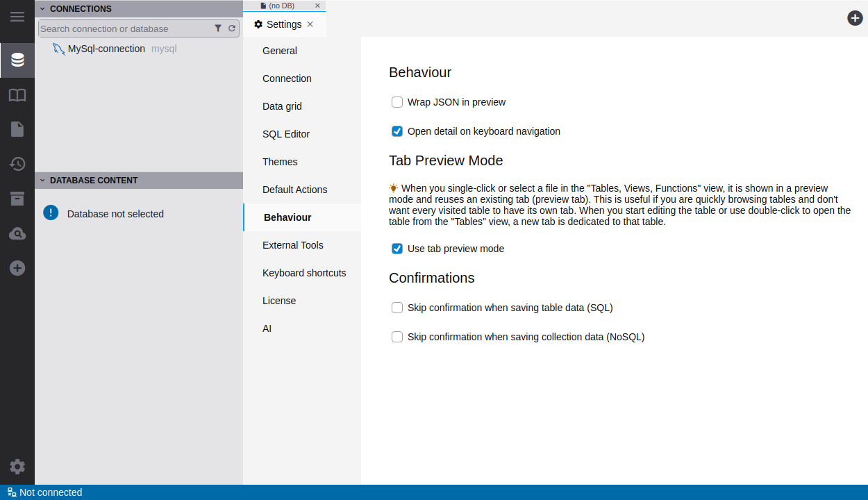This screenshot has height=500, width=868.
Task: Select the database connections sidebar icon
Action: click(x=17, y=60)
